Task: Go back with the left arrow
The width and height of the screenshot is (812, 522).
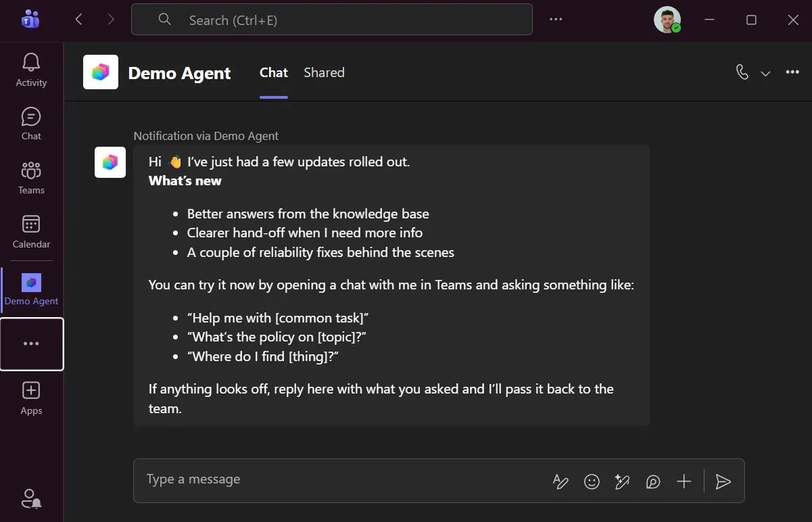Action: pos(79,20)
